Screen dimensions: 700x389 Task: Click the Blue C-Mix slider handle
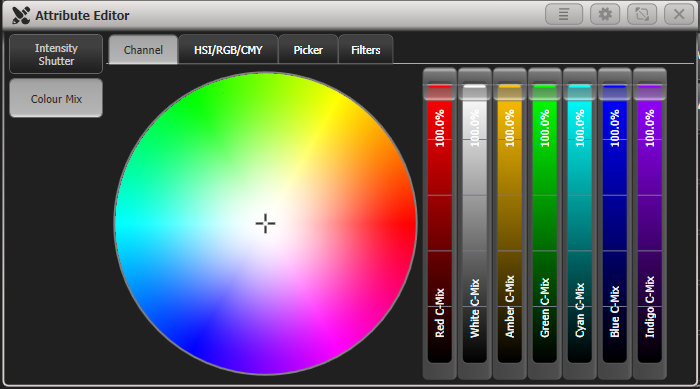point(615,91)
